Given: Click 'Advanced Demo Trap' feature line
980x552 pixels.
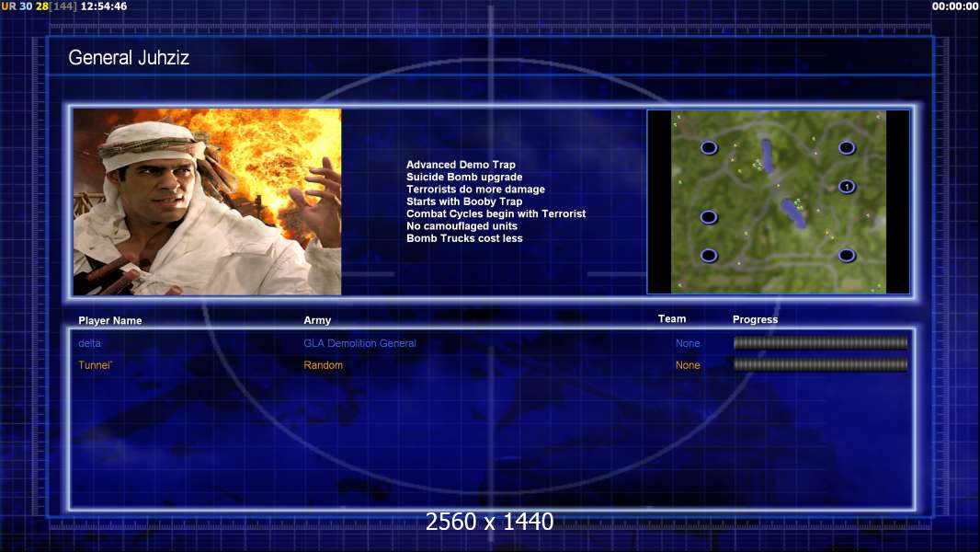Looking at the screenshot, I should point(461,165).
